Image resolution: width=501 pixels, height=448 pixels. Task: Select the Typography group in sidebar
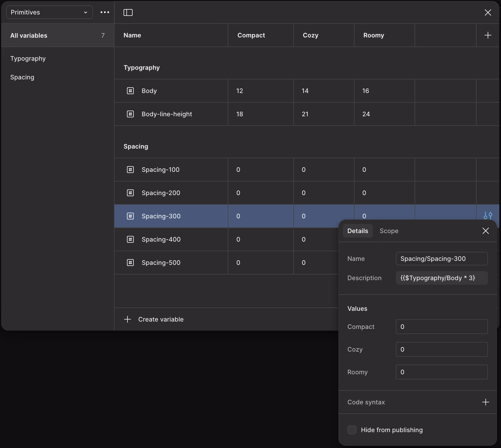tap(28, 59)
